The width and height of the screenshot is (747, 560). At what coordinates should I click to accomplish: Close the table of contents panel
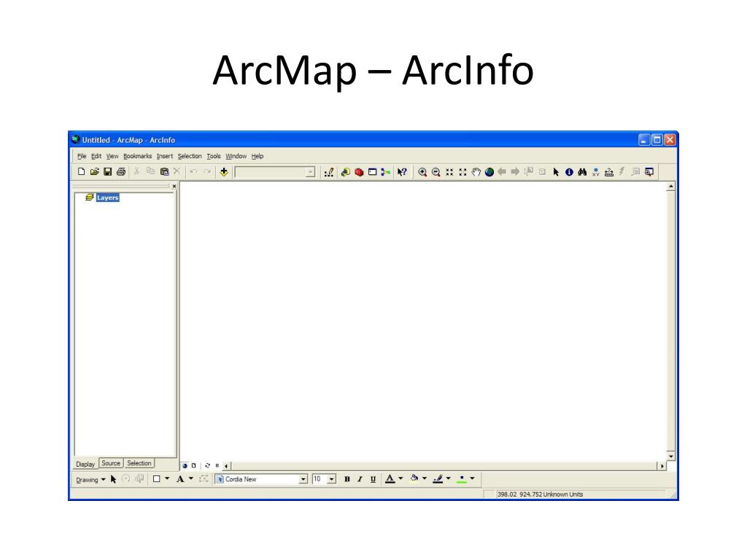174,186
